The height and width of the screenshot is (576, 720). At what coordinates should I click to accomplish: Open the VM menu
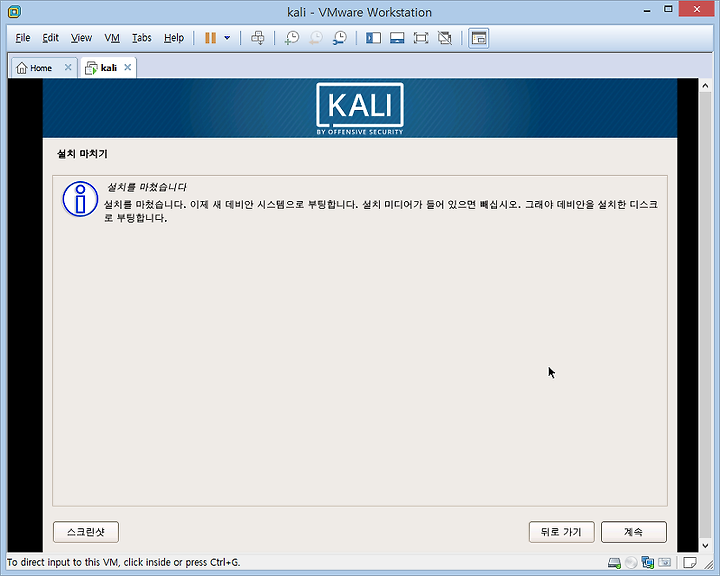[112, 38]
